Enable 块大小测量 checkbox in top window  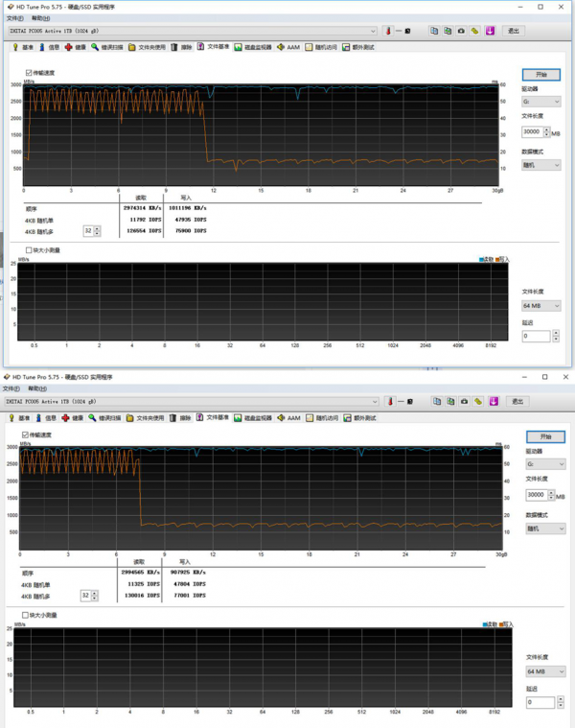pos(29,250)
